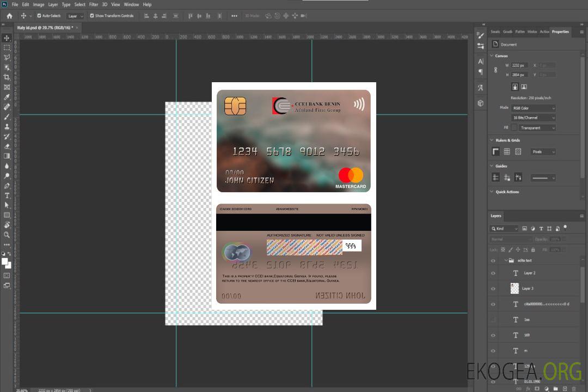This screenshot has width=588, height=392.
Task: Select the Move tool in the toolbox
Action: coord(7,38)
